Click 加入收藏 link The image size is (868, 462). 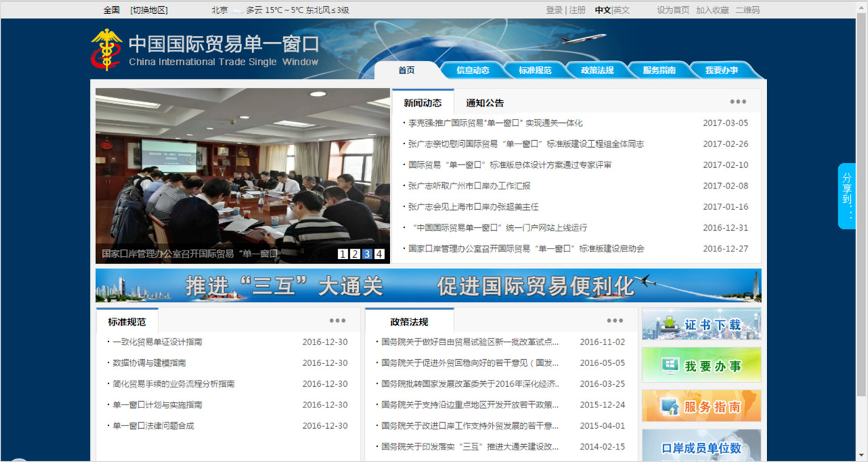pos(713,10)
